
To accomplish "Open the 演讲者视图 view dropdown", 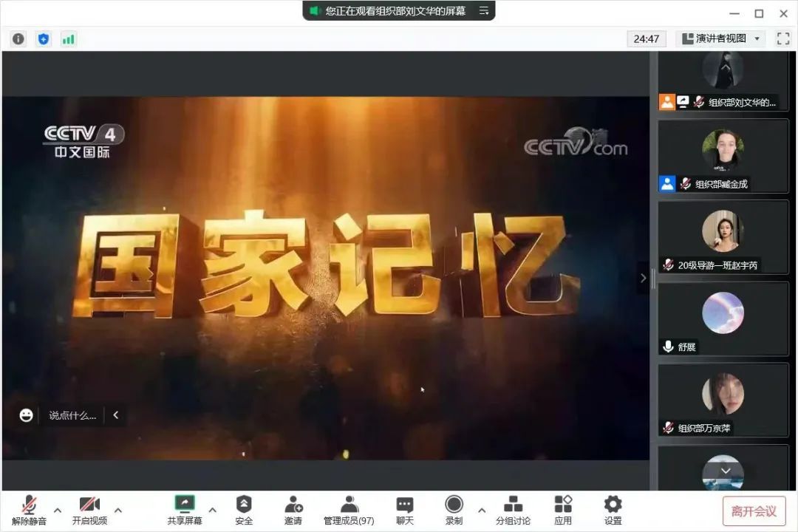I will click(720, 38).
